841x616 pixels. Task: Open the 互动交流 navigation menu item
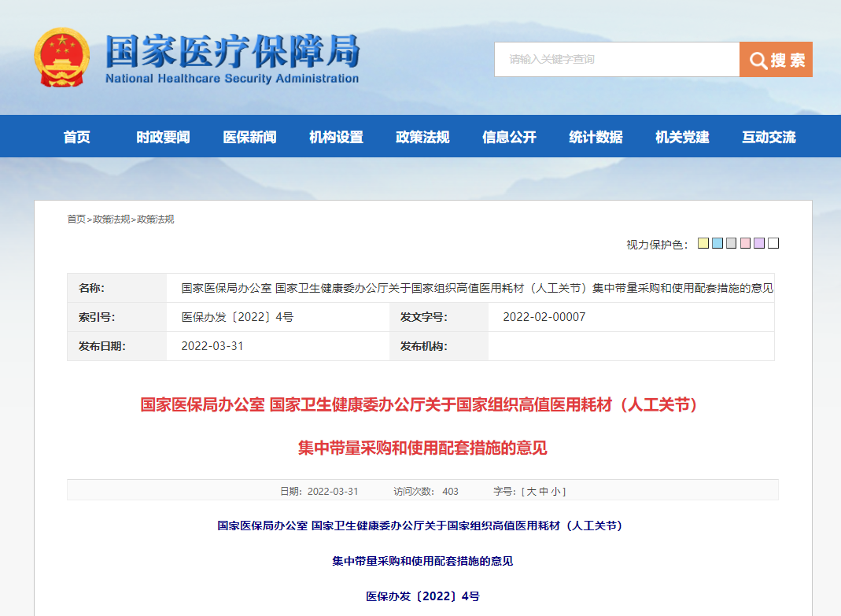tap(767, 136)
